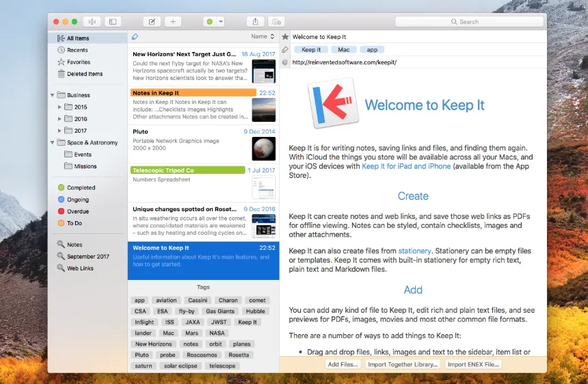Click the share icon in toolbar
The height and width of the screenshot is (384, 588).
coord(256,22)
